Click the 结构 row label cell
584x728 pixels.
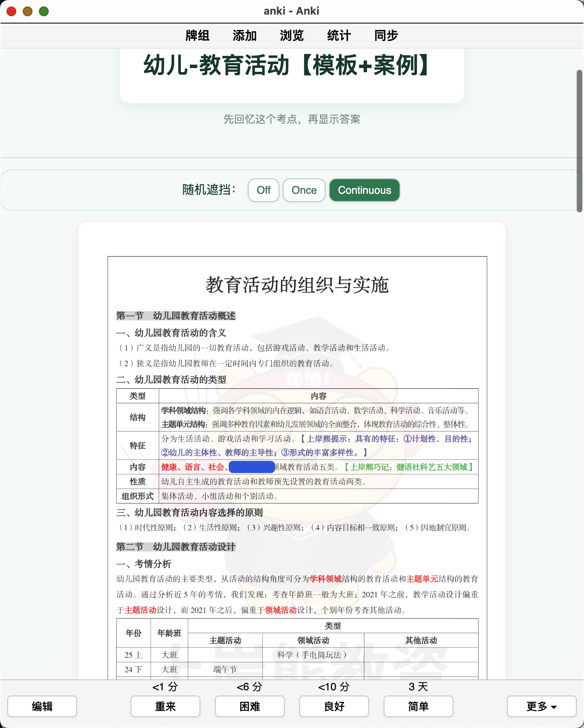137,418
